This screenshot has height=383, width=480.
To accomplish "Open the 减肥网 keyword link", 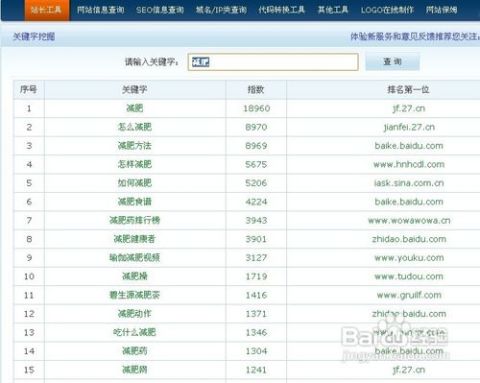I will coord(135,369).
